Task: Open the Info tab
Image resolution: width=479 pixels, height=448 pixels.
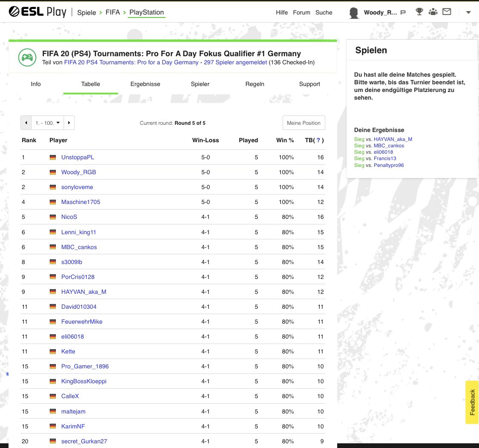Action: [x=36, y=84]
